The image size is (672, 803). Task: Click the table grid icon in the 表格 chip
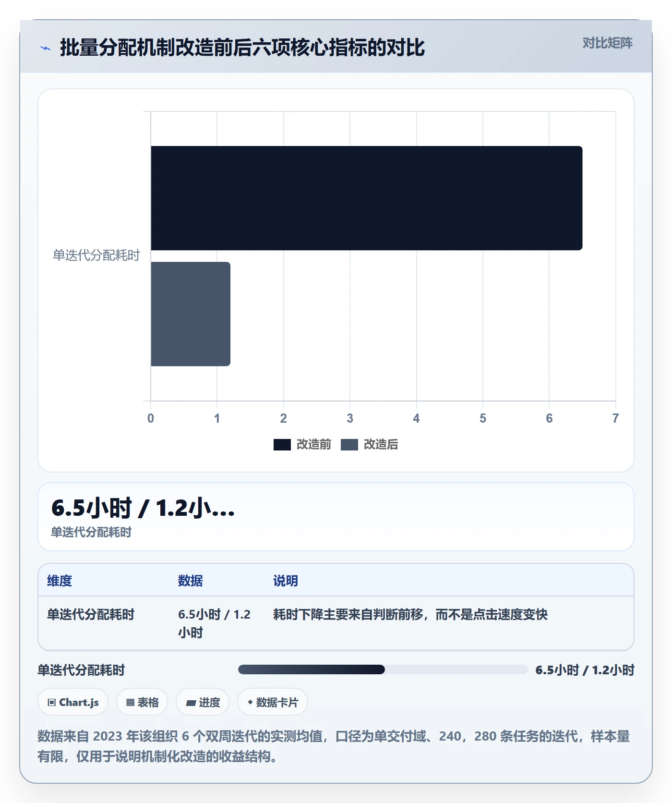(130, 703)
